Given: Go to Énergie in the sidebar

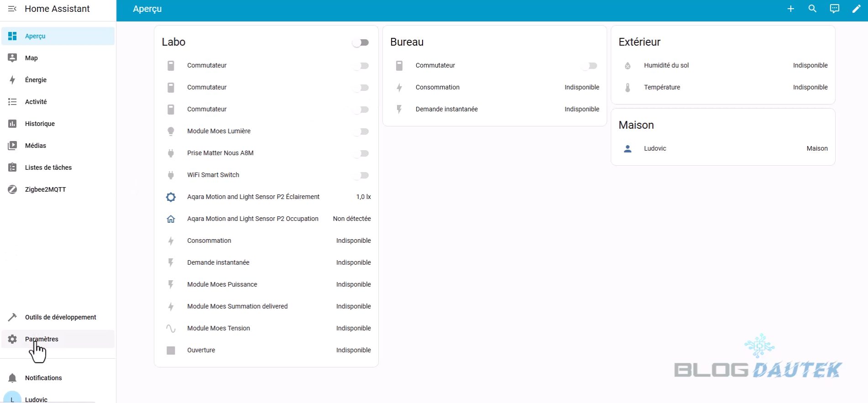Looking at the screenshot, I should pyautogui.click(x=36, y=80).
